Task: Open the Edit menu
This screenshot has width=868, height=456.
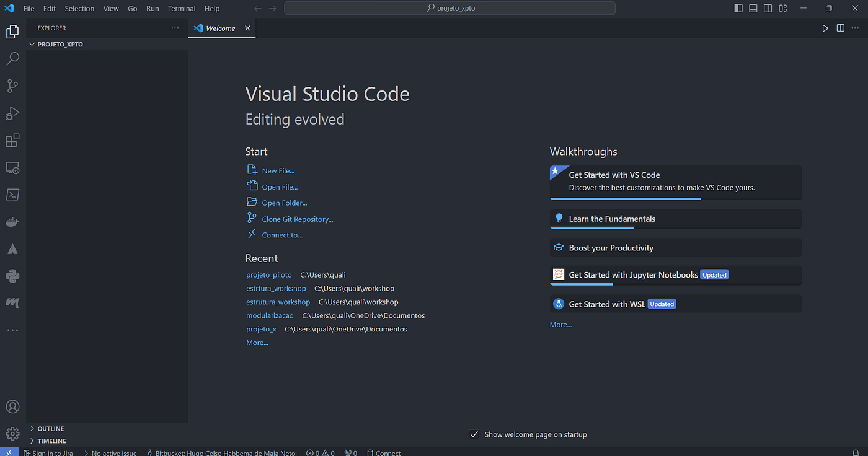Action: pos(50,8)
